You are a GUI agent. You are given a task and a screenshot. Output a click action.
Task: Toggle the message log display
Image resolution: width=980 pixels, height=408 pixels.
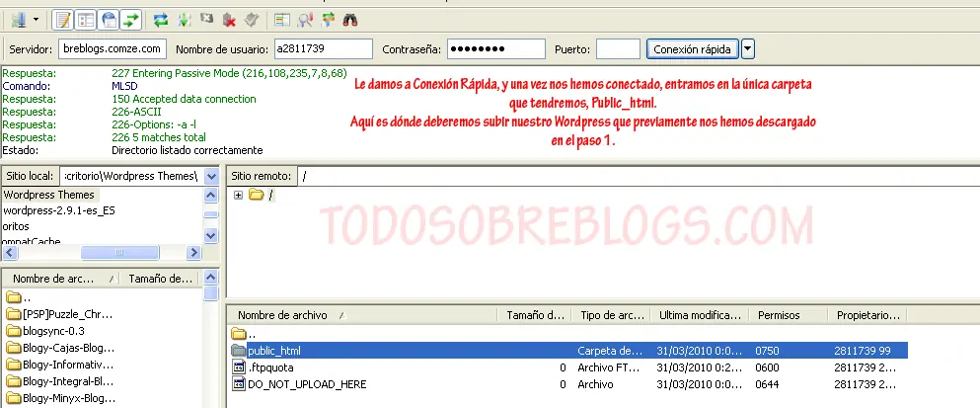(62, 20)
